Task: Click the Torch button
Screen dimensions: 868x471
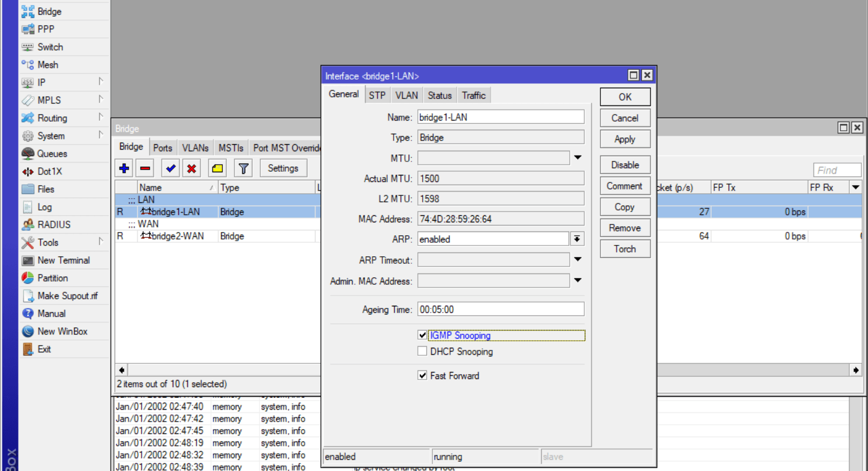Action: 625,249
